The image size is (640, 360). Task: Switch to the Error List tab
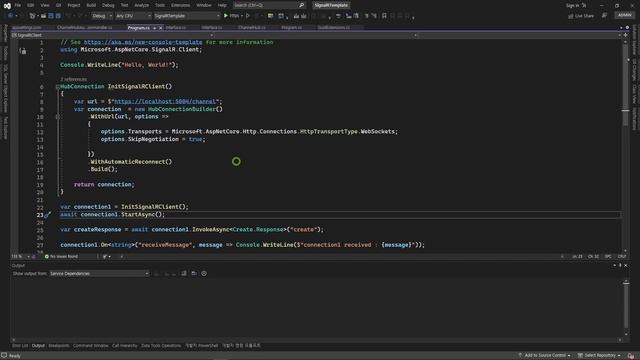tap(20, 346)
